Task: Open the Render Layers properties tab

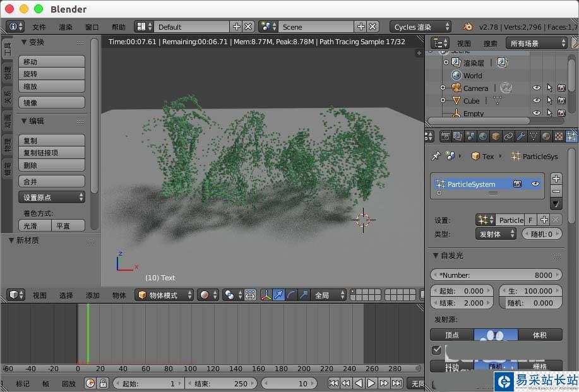Action: tap(458, 136)
